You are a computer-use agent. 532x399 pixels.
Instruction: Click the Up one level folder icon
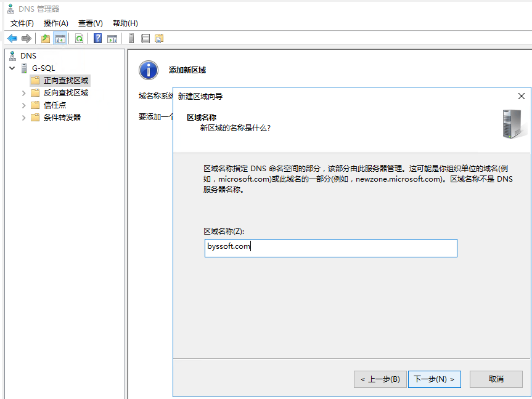[x=46, y=39]
